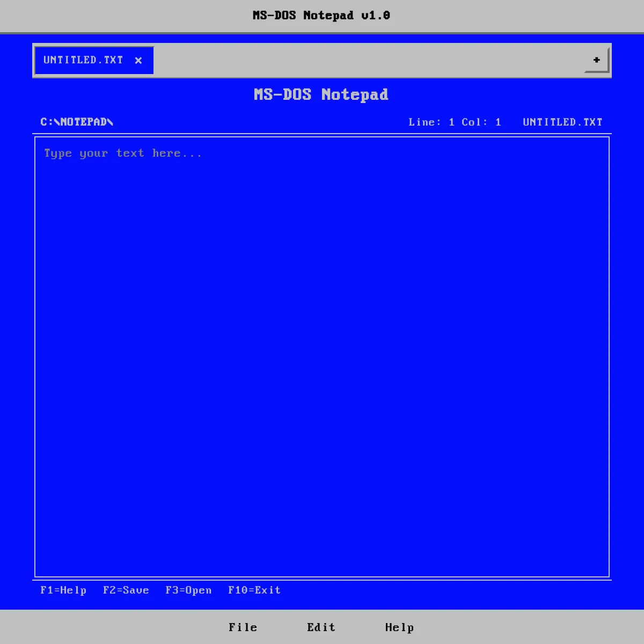
Task: Click the empty gray tab strip area
Action: (365, 60)
